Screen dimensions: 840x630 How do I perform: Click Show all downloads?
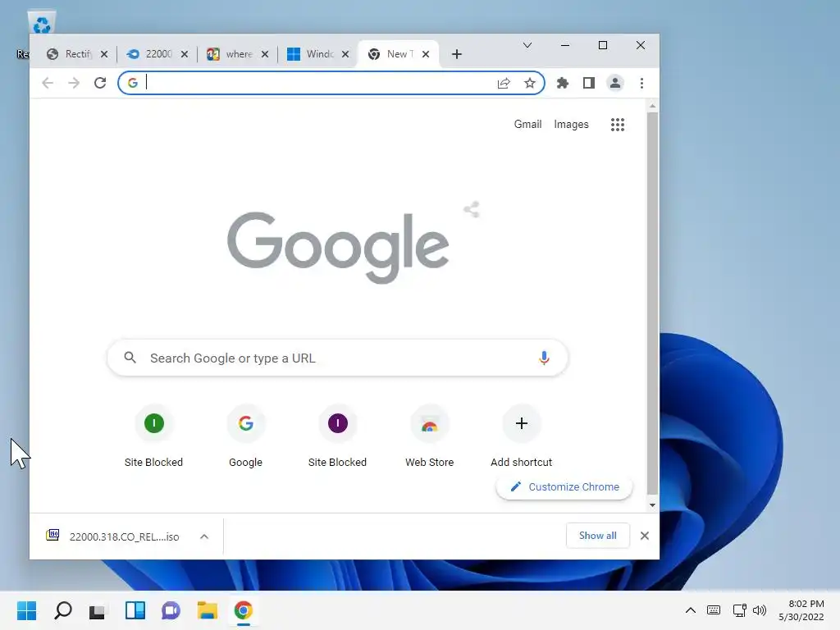(x=598, y=536)
